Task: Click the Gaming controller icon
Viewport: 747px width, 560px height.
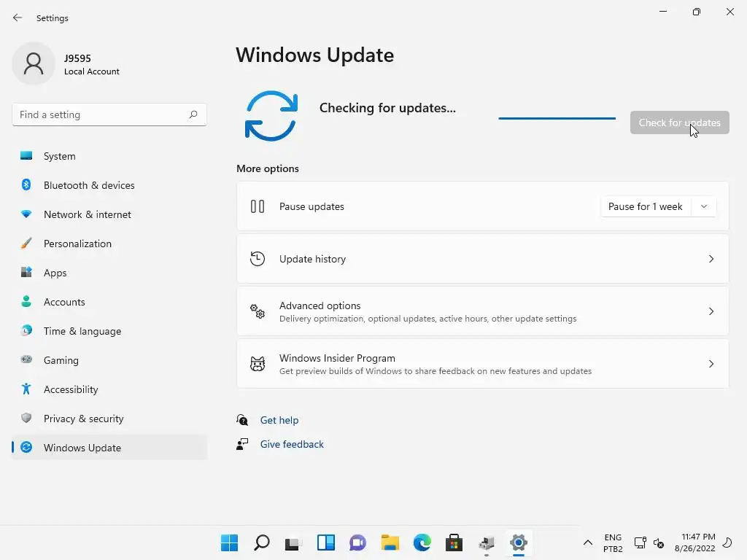Action: (x=26, y=359)
